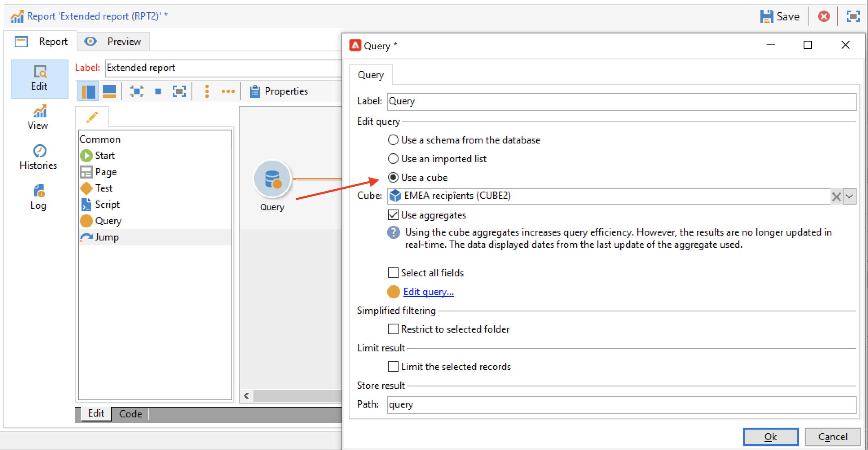Click the canvas scrollbar left arrow

click(x=247, y=396)
